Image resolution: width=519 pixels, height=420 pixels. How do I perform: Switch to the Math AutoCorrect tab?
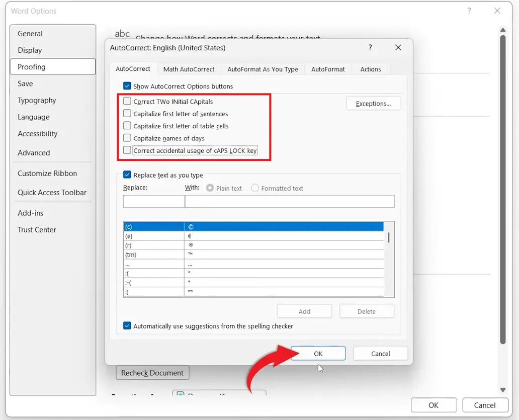pos(189,69)
